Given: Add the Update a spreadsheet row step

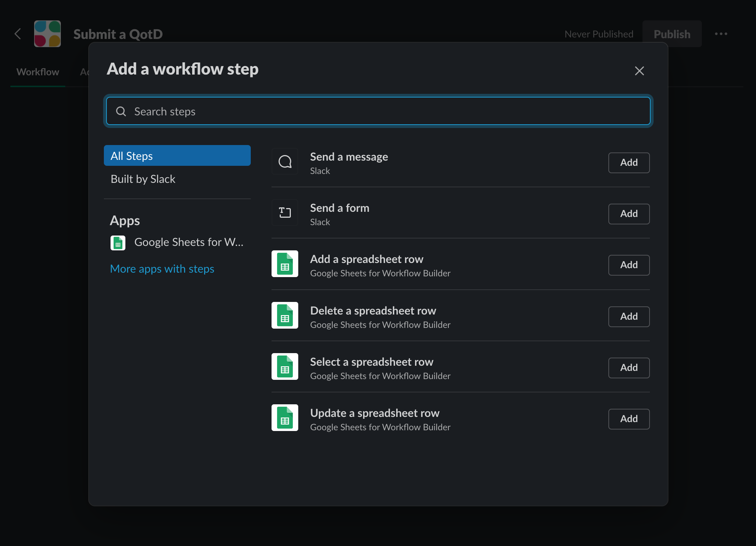Looking at the screenshot, I should (x=629, y=419).
